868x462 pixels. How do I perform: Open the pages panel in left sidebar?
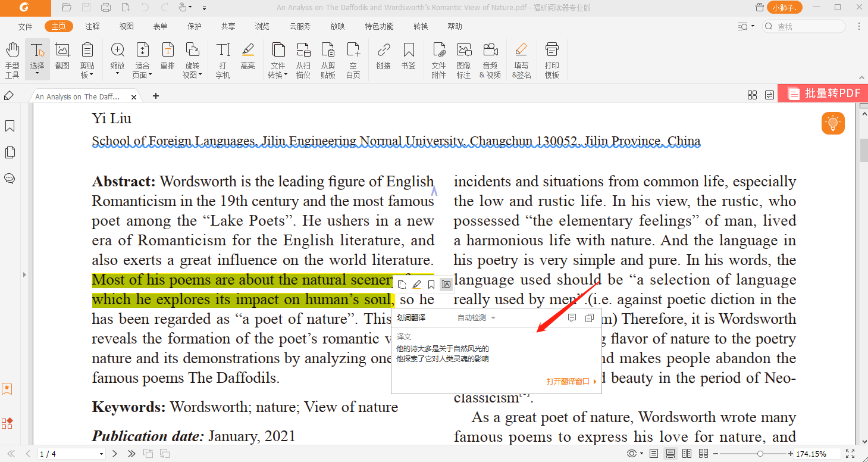coord(10,152)
